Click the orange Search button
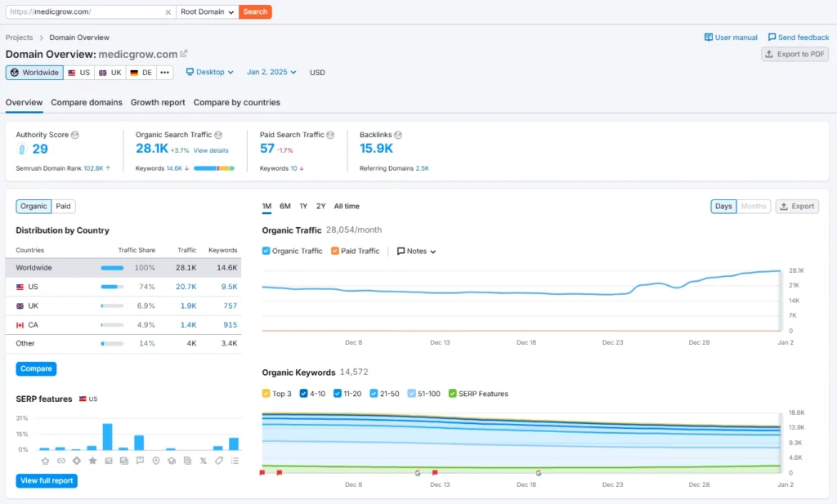837x504 pixels. pyautogui.click(x=255, y=11)
